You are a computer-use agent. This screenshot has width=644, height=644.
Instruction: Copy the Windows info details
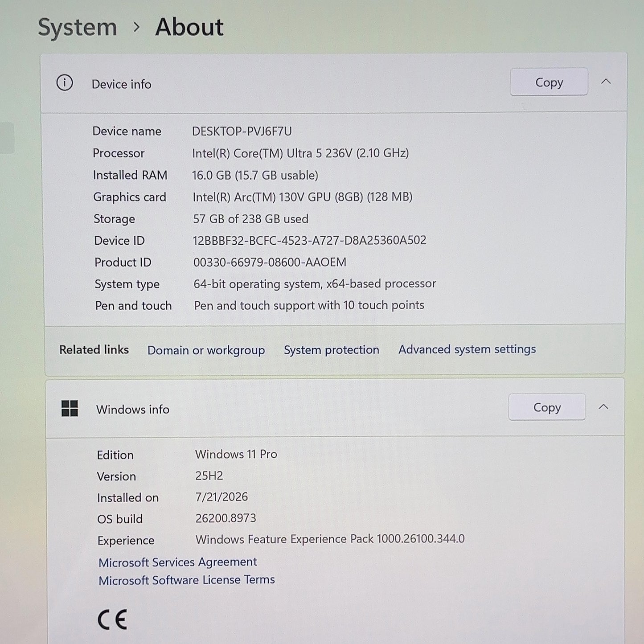coord(547,407)
